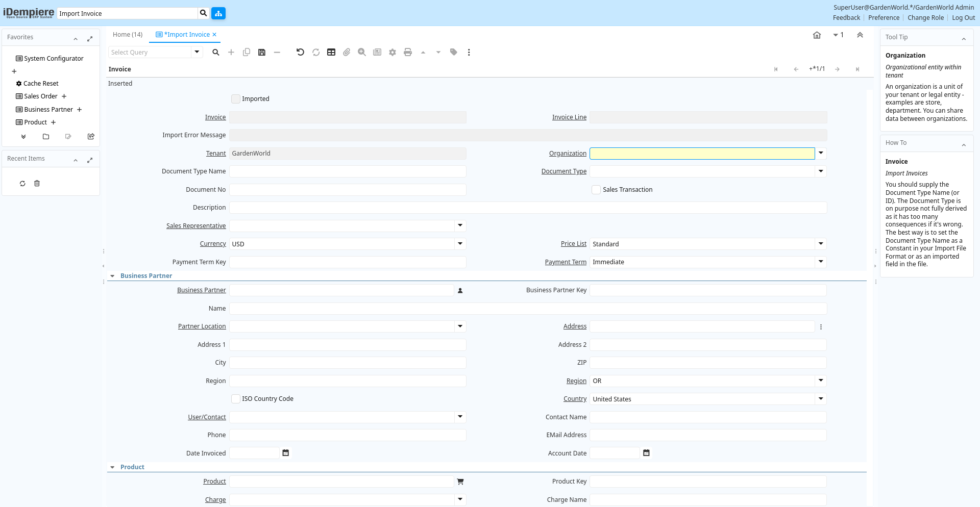The height and width of the screenshot is (507, 980).
Task: Enable the Sales Transaction checkbox
Action: pos(596,190)
